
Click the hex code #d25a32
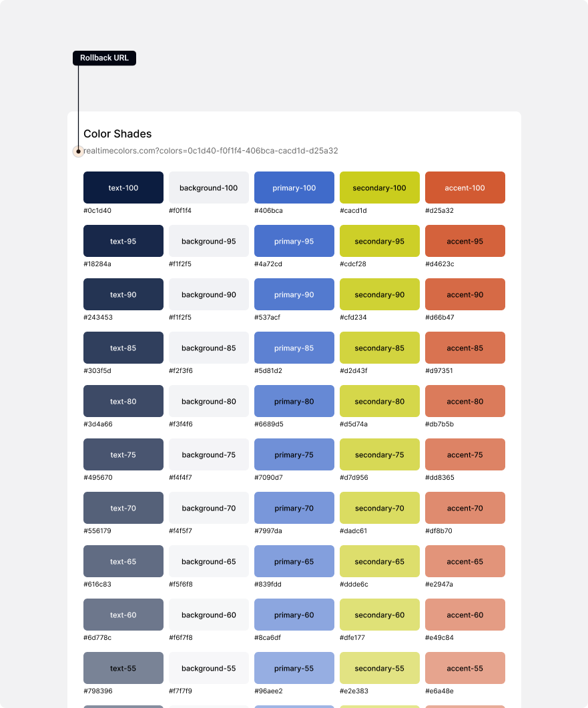pos(438,210)
